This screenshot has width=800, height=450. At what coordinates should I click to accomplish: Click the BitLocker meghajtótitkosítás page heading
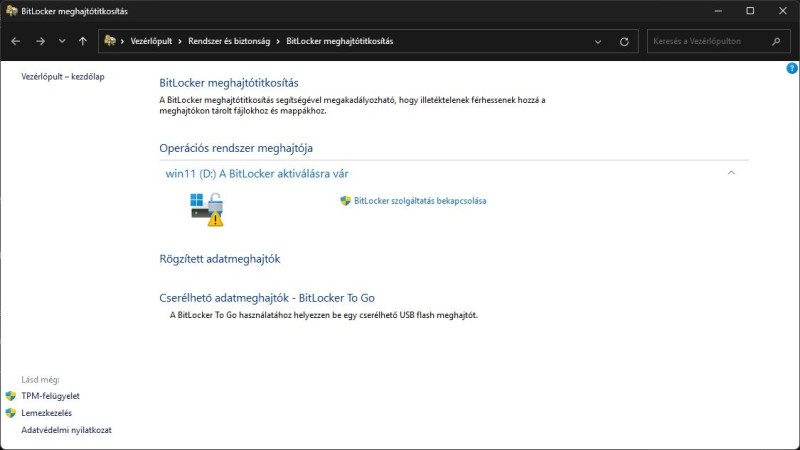(x=229, y=83)
